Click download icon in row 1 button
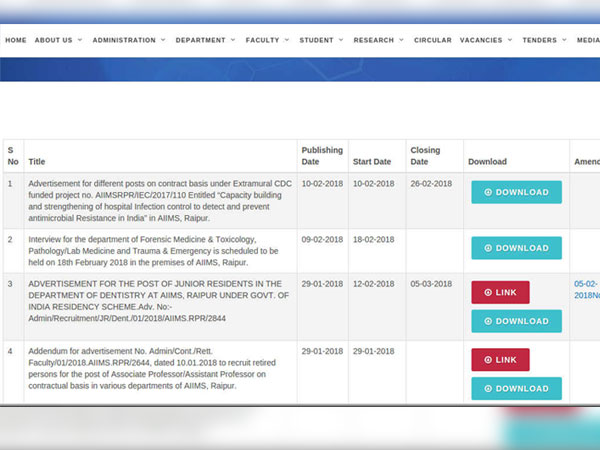This screenshot has width=600, height=450. coord(488,192)
